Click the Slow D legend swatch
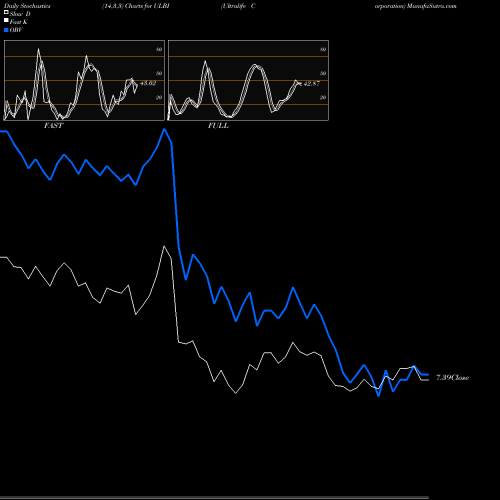500x500 pixels. (x=6, y=12)
